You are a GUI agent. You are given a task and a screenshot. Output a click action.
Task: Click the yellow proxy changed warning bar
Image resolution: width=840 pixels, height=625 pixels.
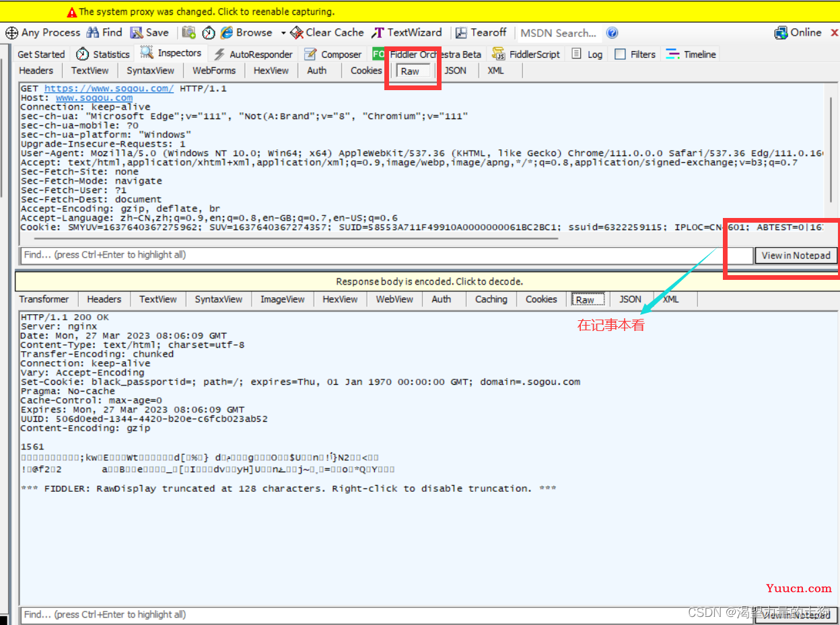coord(420,11)
